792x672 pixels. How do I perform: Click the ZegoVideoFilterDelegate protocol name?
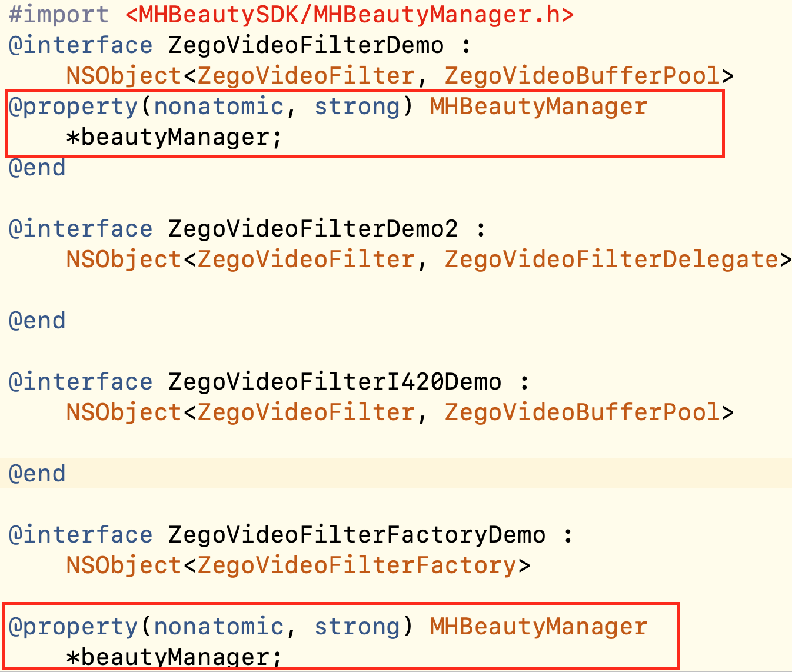coord(611,260)
